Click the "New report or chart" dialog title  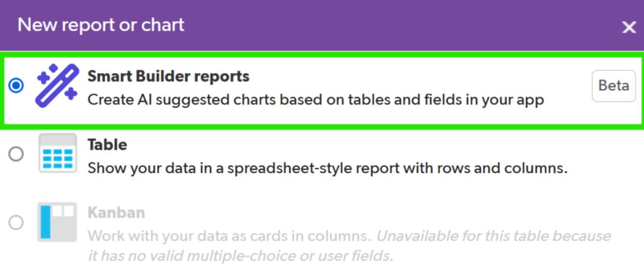tap(101, 25)
